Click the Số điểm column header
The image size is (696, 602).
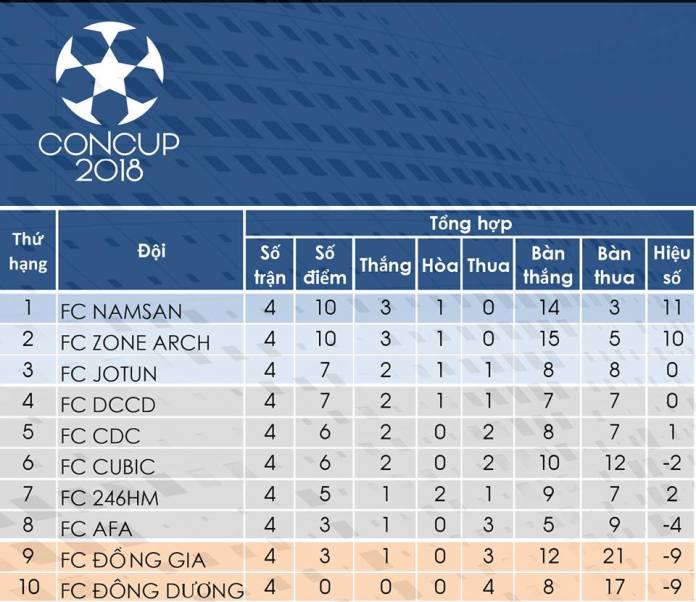324,264
